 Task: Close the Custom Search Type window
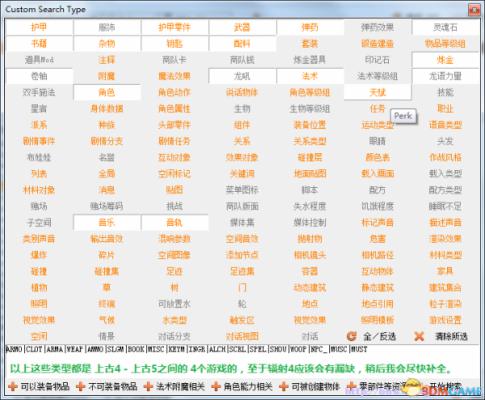(x=474, y=10)
